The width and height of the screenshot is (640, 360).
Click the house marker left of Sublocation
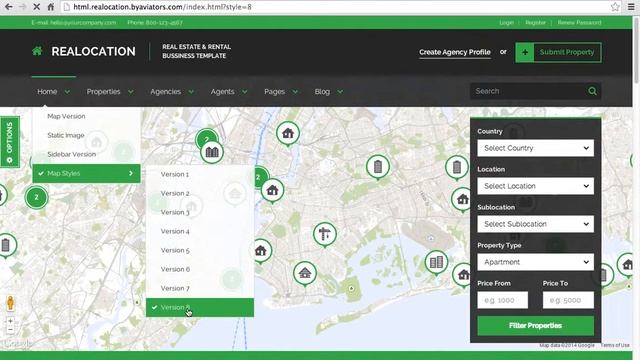point(462,199)
